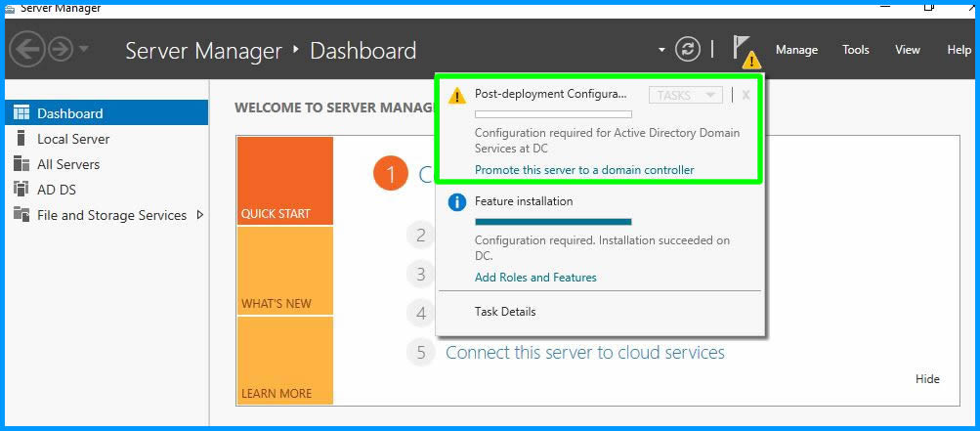This screenshot has width=980, height=431.
Task: Open Task Details in notification panel
Action: [505, 312]
